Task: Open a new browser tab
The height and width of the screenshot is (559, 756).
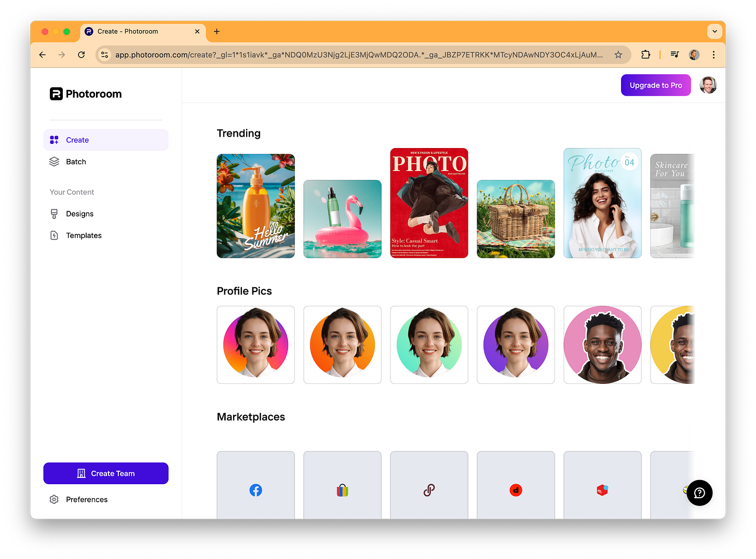Action: click(217, 31)
